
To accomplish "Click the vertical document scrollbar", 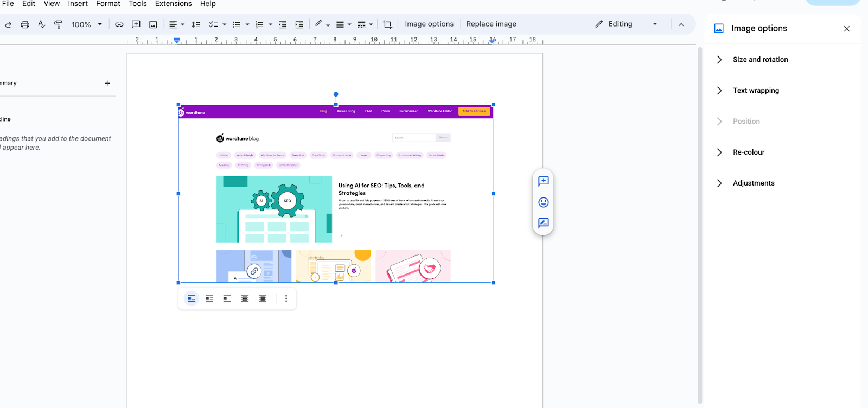I will pyautogui.click(x=699, y=225).
